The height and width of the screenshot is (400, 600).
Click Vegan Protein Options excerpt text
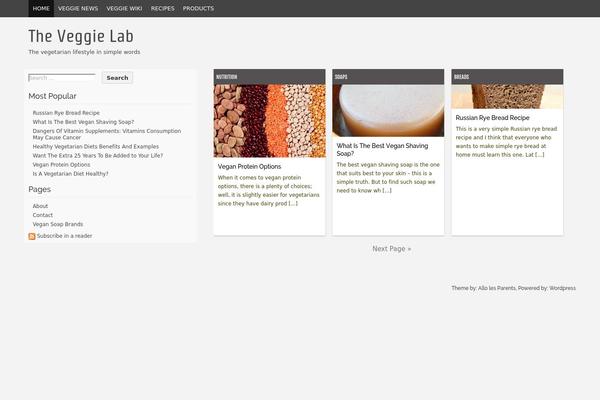tap(269, 191)
